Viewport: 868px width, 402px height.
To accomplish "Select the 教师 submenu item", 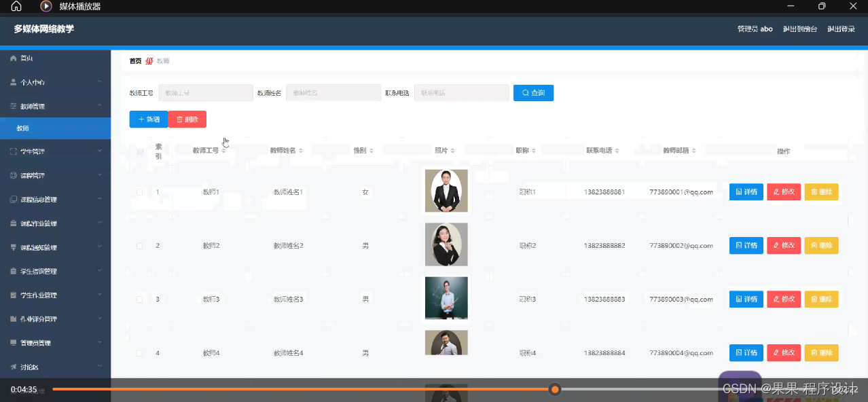I will coord(55,128).
